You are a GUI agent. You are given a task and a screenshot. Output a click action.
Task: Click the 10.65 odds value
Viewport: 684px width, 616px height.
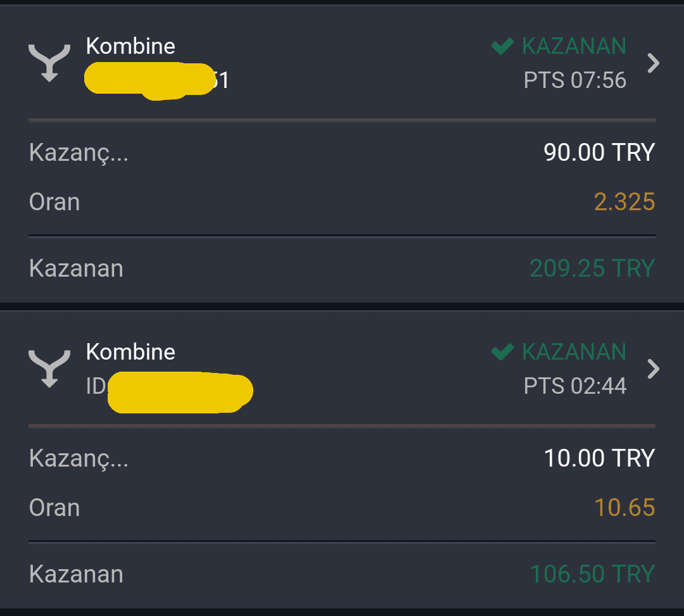click(x=624, y=508)
